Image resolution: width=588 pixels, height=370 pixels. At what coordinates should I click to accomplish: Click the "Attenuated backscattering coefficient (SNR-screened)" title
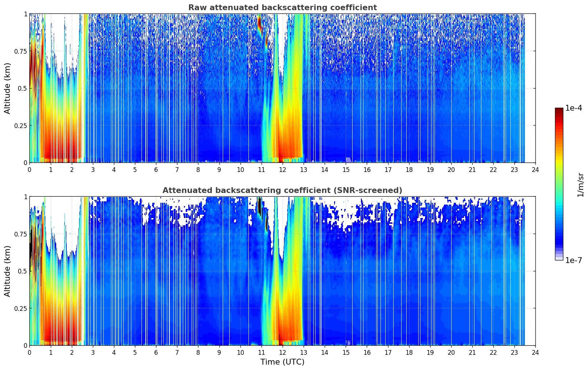pyautogui.click(x=282, y=190)
